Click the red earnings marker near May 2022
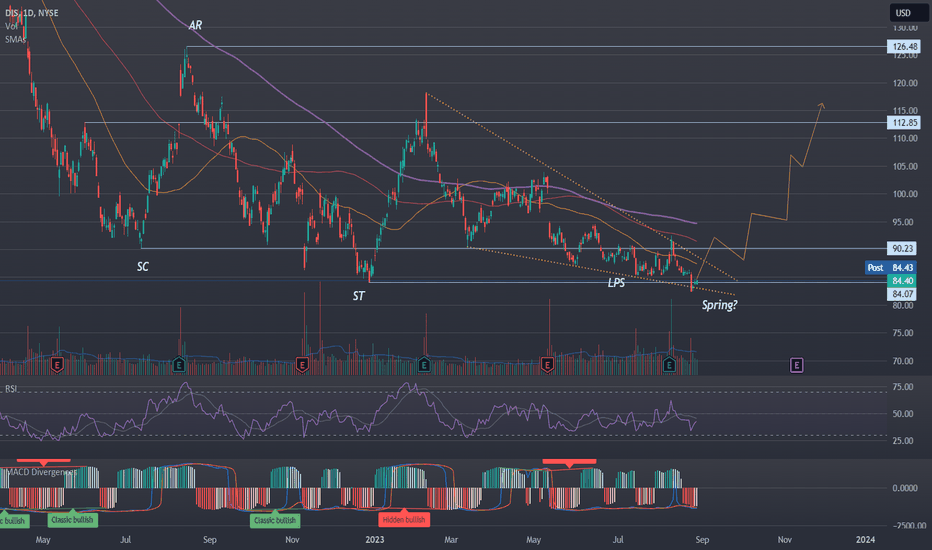Image resolution: width=932 pixels, height=550 pixels. 57,364
